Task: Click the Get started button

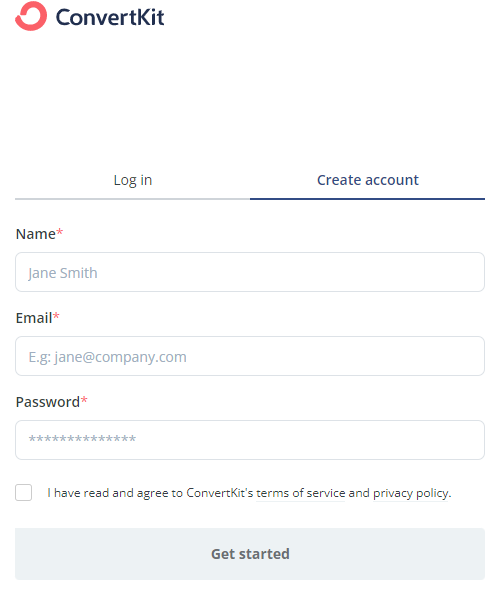Action: click(x=250, y=554)
